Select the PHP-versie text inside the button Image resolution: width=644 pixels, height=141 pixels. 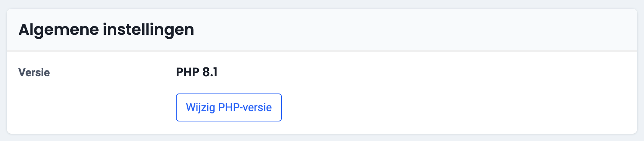pos(245,107)
